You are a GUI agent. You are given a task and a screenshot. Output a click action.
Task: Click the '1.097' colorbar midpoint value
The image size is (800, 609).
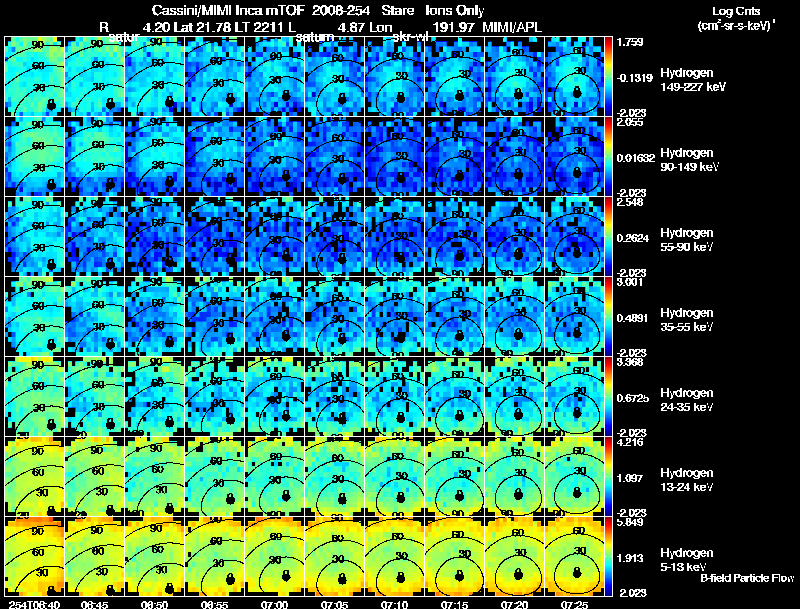click(630, 478)
